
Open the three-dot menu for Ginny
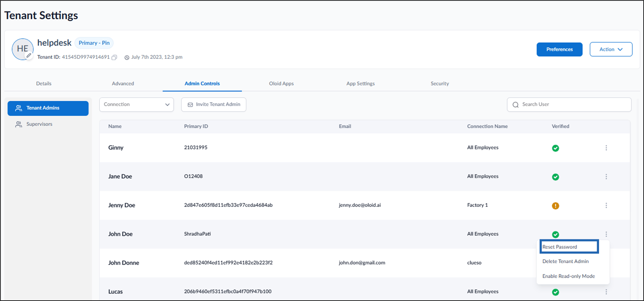coord(606,148)
